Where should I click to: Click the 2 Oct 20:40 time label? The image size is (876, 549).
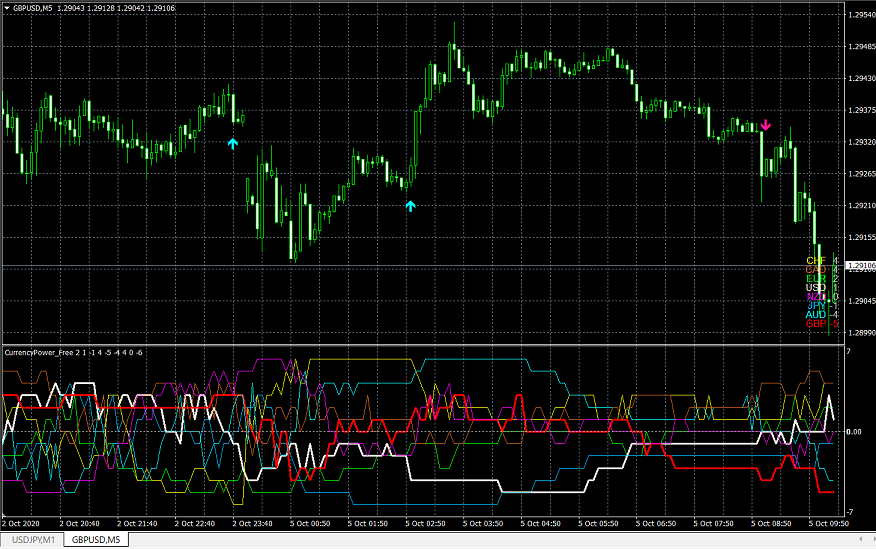[79, 524]
